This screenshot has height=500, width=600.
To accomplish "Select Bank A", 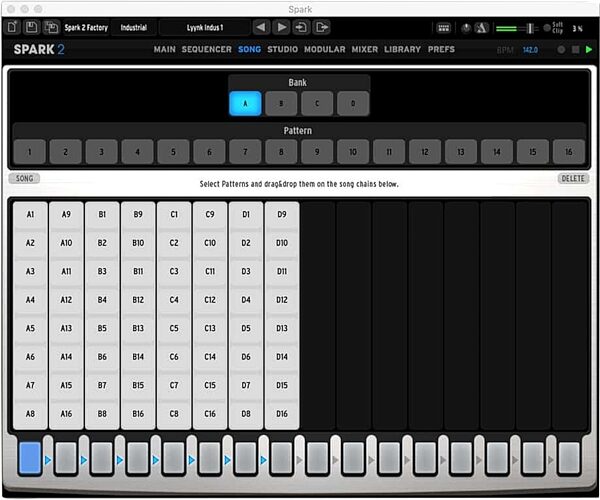I will (x=245, y=103).
